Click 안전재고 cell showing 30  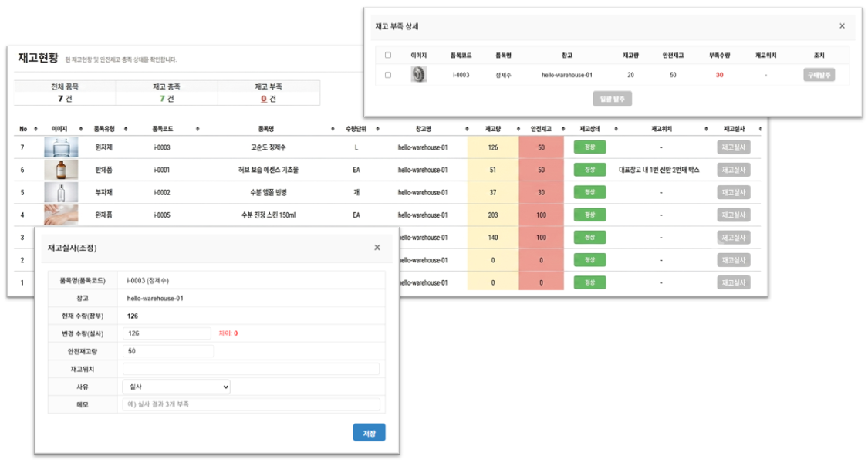pyautogui.click(x=541, y=192)
